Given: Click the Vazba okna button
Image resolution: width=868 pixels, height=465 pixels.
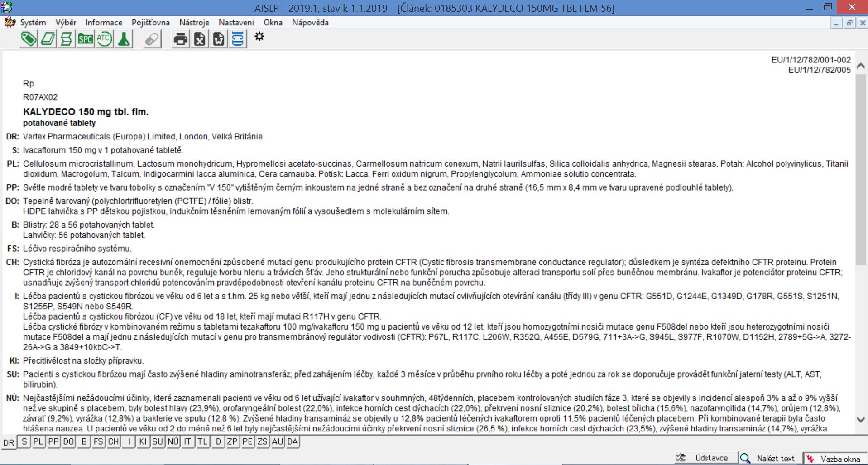Looking at the screenshot, I should [x=835, y=458].
